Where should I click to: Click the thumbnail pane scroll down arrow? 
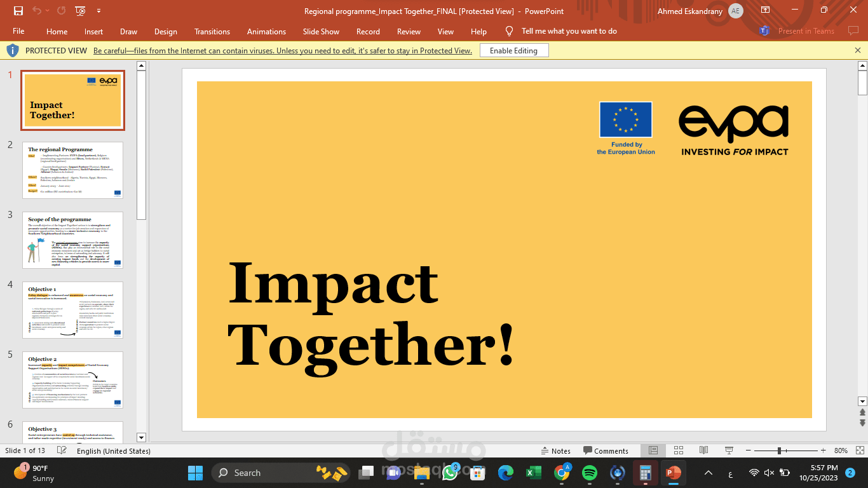(142, 437)
